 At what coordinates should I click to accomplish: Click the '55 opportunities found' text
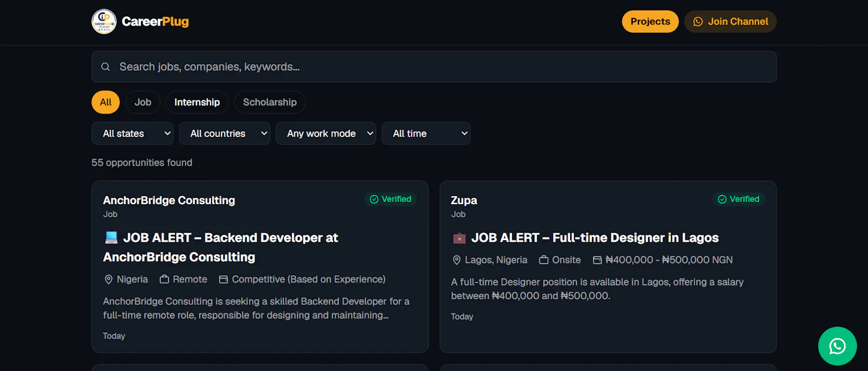(x=142, y=162)
